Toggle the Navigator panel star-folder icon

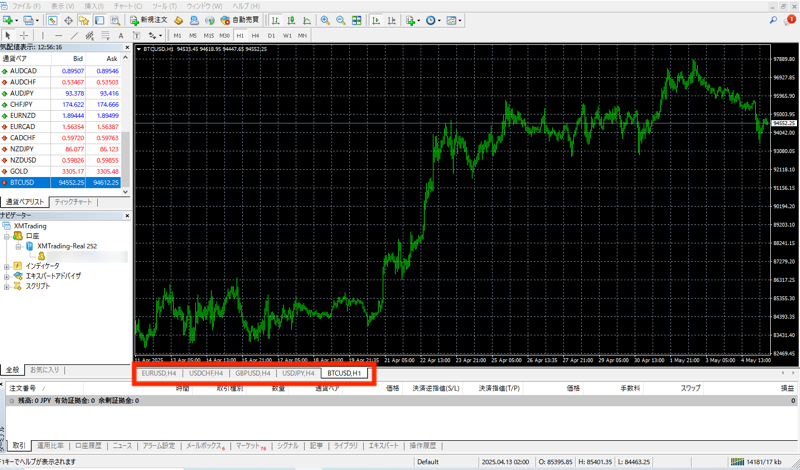click(84, 20)
